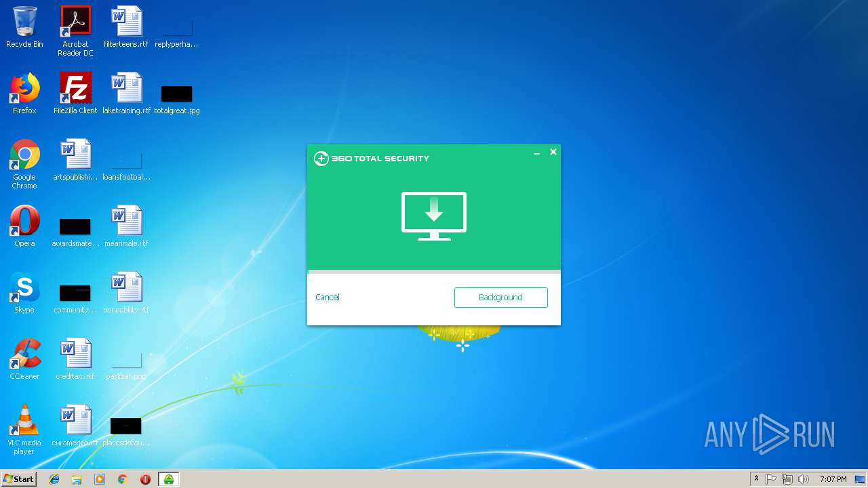Select the VLC media player shortcut
The height and width of the screenshot is (488, 868).
24,430
